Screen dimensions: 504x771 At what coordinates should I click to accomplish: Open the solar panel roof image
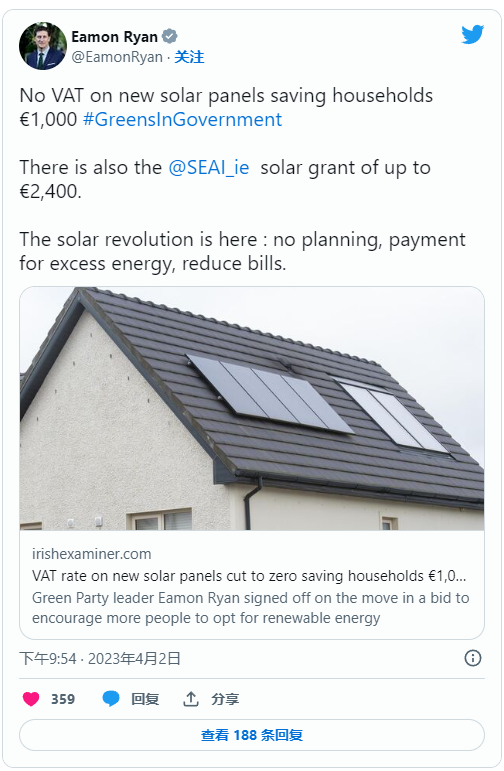[252, 409]
